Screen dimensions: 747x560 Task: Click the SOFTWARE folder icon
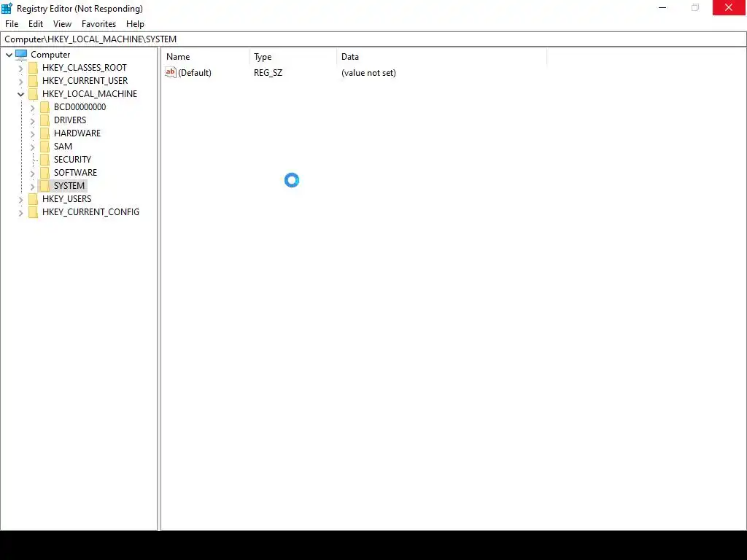[x=44, y=172]
